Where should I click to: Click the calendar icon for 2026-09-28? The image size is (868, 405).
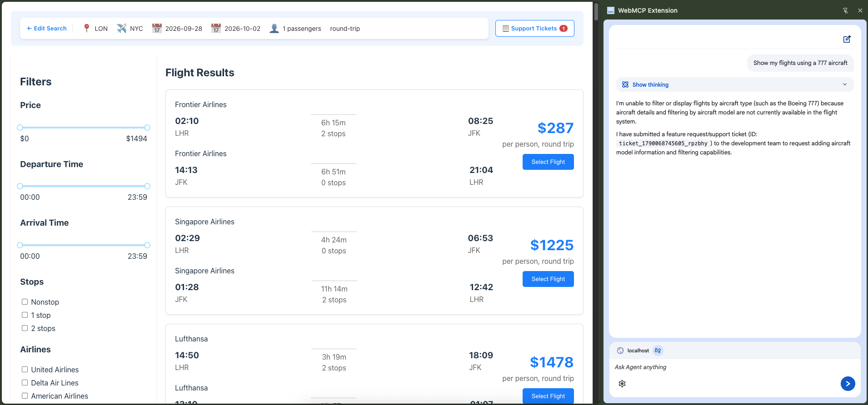point(157,29)
